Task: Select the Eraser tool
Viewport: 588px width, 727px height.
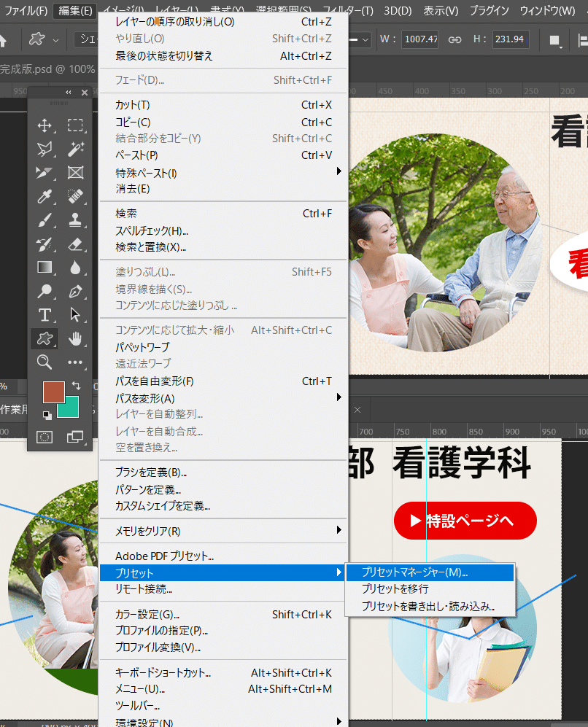Action: 75,244
